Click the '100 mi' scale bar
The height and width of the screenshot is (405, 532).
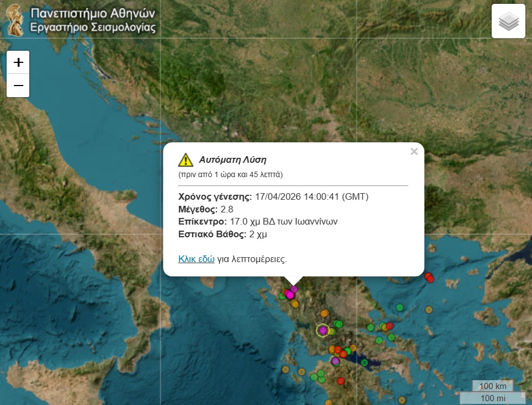pyautogui.click(x=493, y=398)
